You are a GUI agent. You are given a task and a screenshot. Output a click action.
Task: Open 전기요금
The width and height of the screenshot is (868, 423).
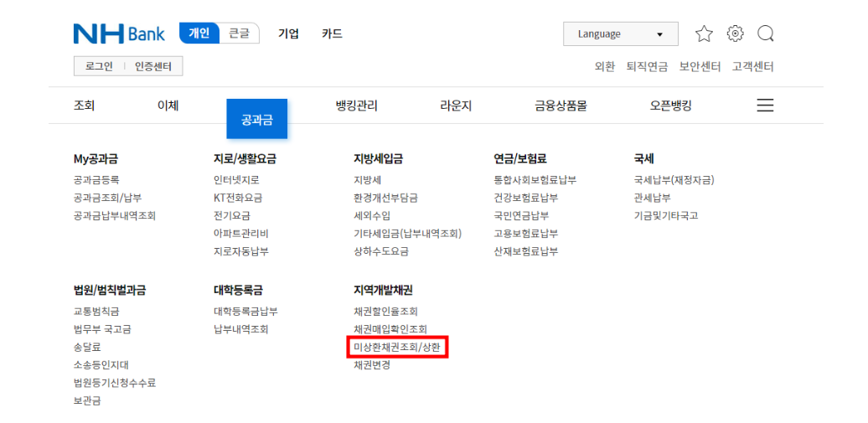coord(231,216)
